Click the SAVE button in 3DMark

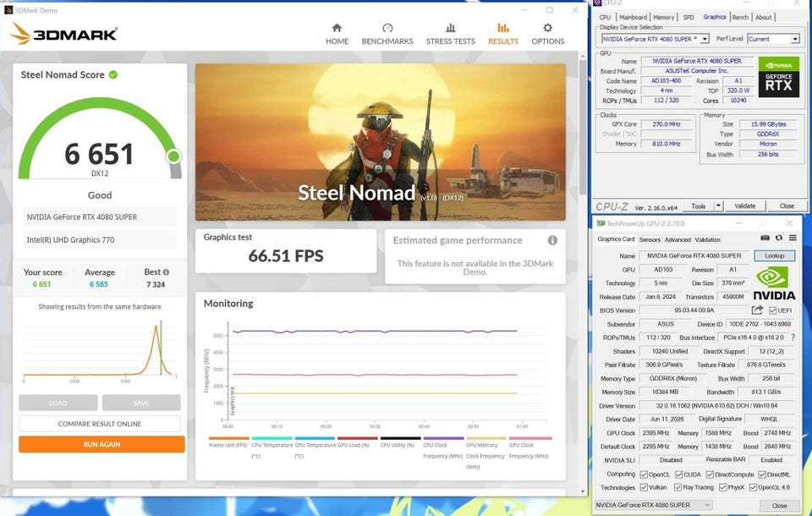[x=141, y=403]
